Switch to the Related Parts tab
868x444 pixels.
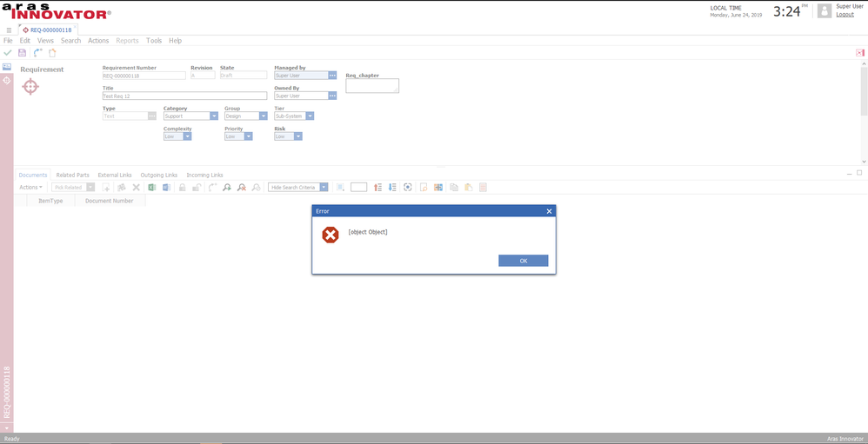point(72,175)
